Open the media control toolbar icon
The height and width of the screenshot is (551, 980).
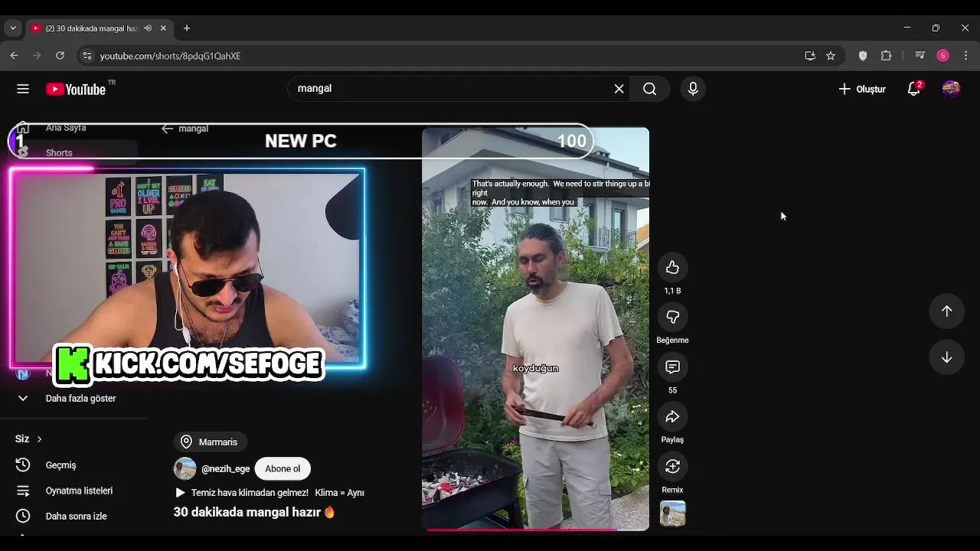[x=920, y=56]
